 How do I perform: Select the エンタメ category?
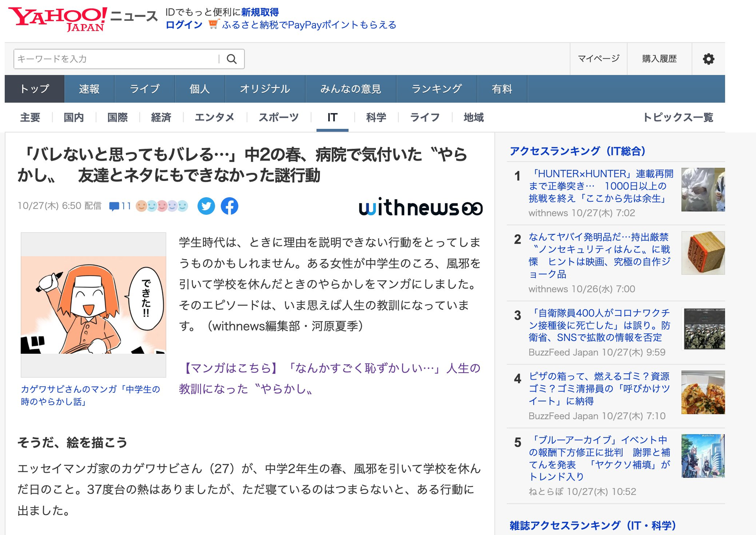point(214,117)
